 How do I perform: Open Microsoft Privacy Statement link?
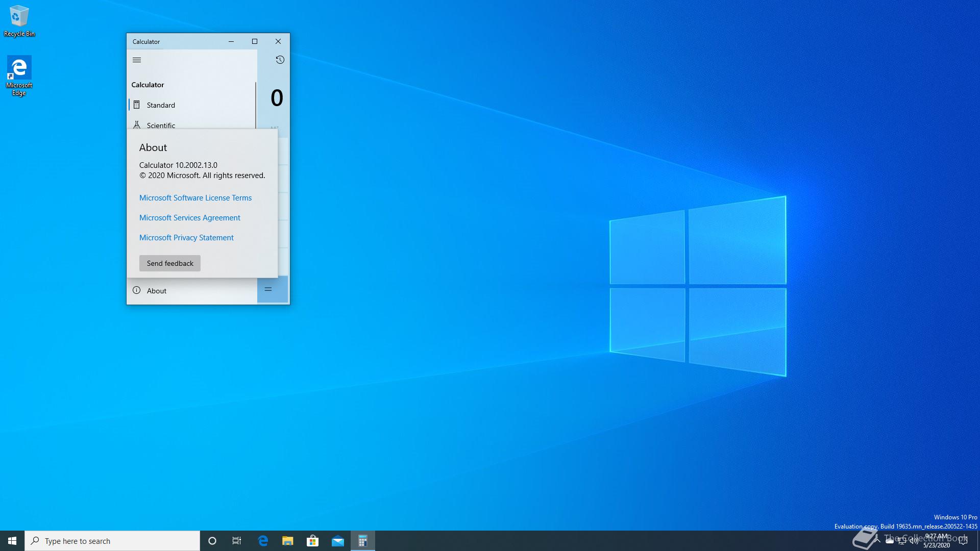(186, 238)
